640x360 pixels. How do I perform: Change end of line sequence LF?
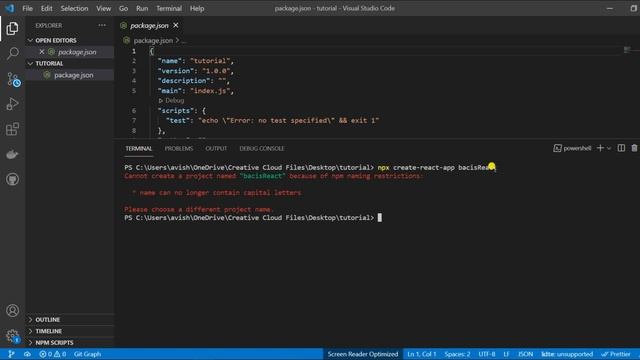click(506, 354)
